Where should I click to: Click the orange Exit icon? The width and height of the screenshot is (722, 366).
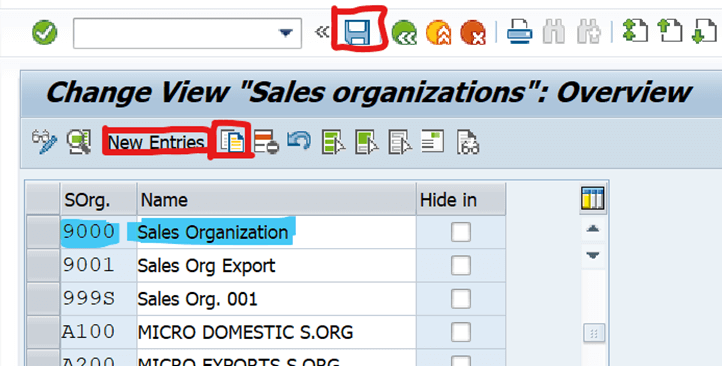coord(438,33)
